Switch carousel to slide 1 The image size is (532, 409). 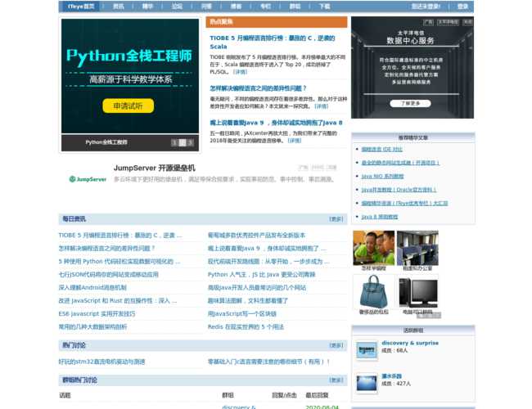click(x=174, y=142)
